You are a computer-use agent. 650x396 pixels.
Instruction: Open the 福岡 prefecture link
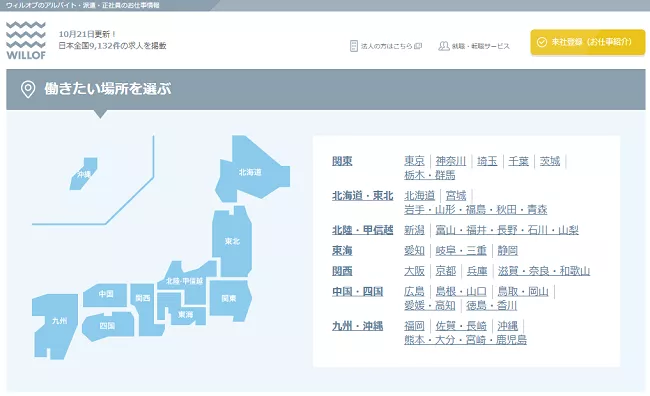[415, 326]
